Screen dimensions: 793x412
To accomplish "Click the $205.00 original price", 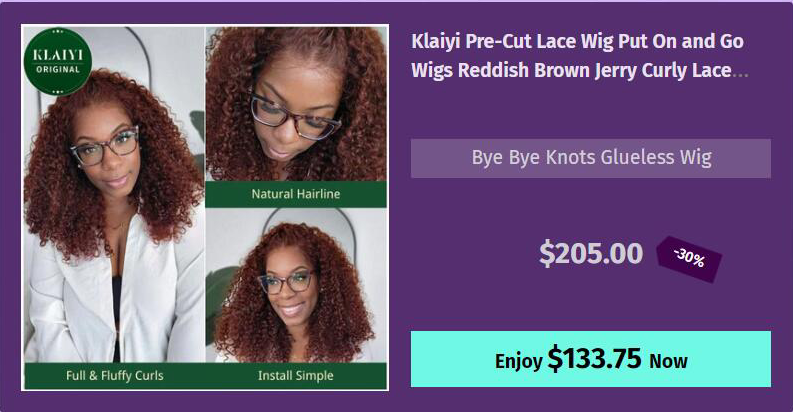I will pos(591,253).
